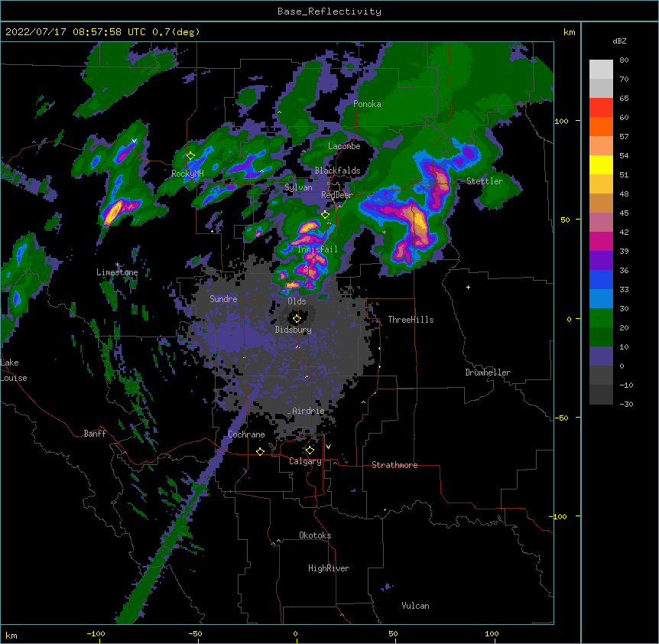Click the Lake Louise label at the left edge

(14, 370)
